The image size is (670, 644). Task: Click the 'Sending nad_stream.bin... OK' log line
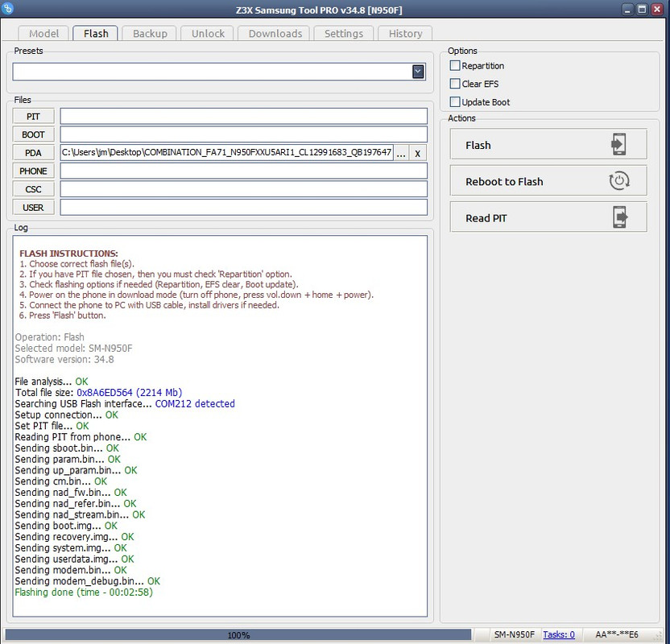click(x=80, y=514)
